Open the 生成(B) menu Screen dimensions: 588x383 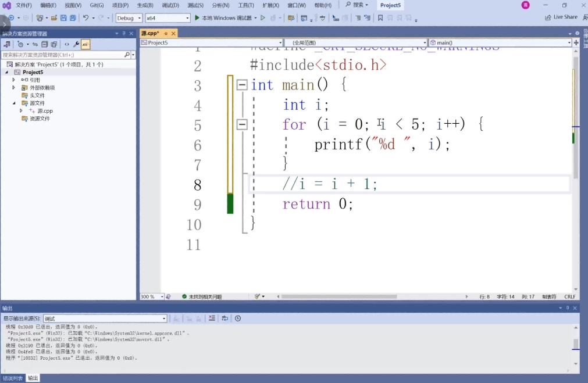coord(145,5)
